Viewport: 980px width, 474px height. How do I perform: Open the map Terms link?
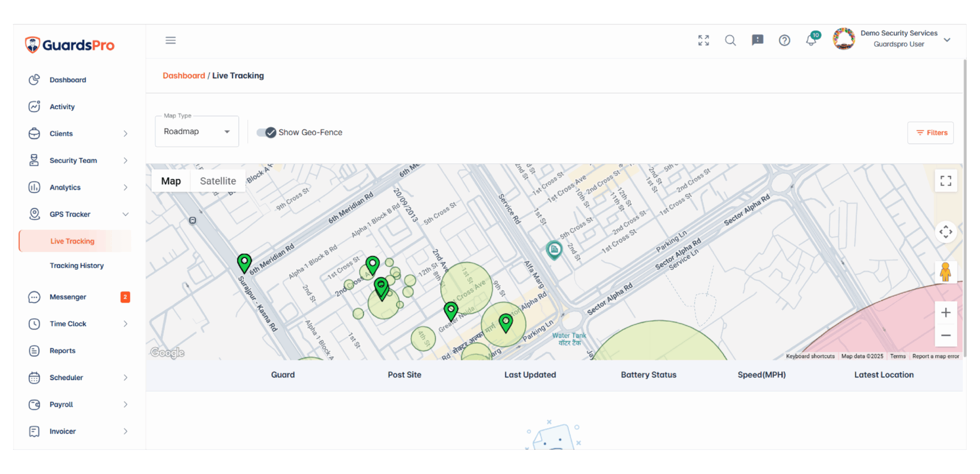click(x=898, y=356)
